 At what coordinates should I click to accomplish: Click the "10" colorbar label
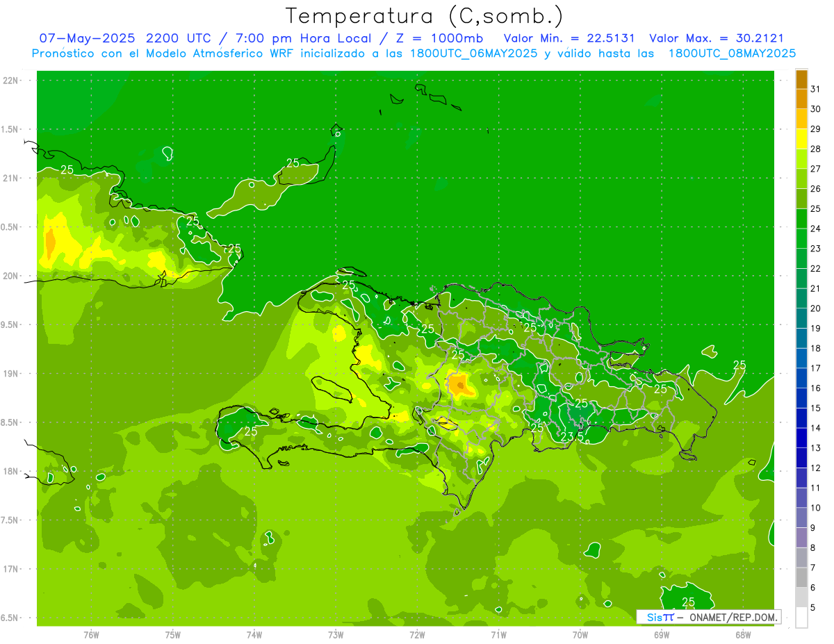click(815, 508)
